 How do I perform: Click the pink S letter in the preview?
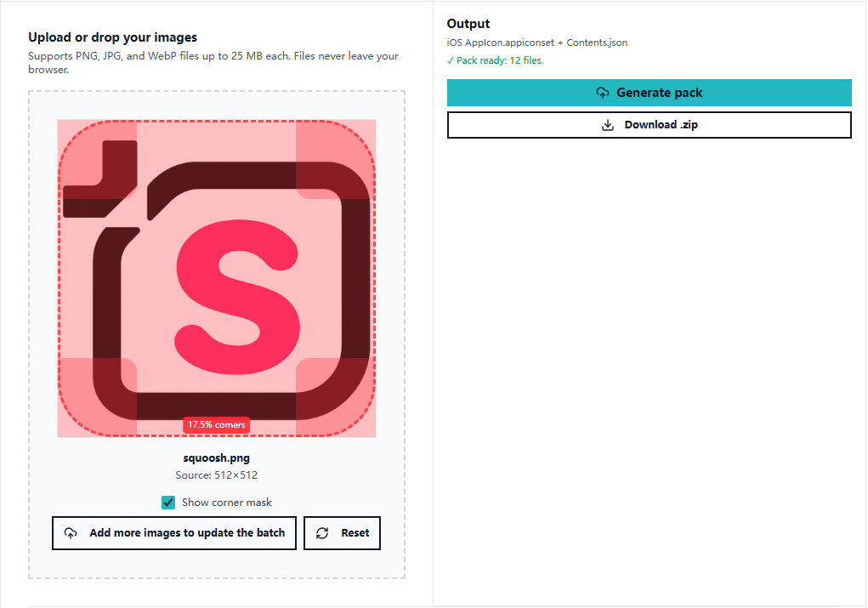[x=239, y=298]
